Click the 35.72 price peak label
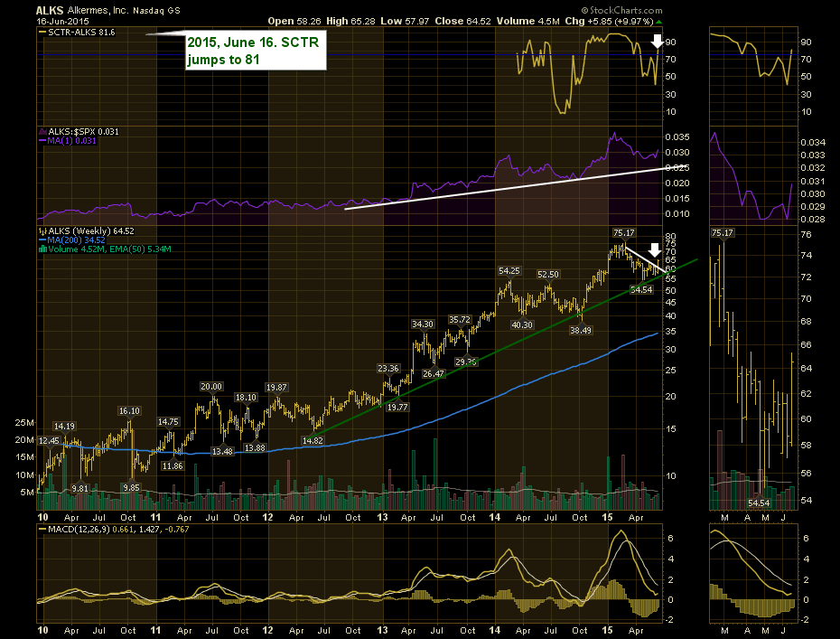 click(x=459, y=320)
